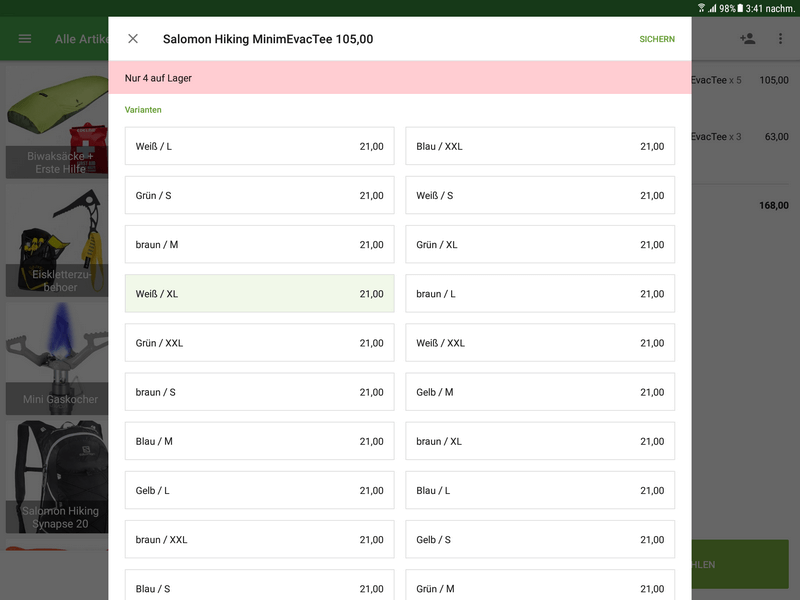Pick the Gelb / S variant
Viewport: 800px width, 600px height.
pos(540,539)
